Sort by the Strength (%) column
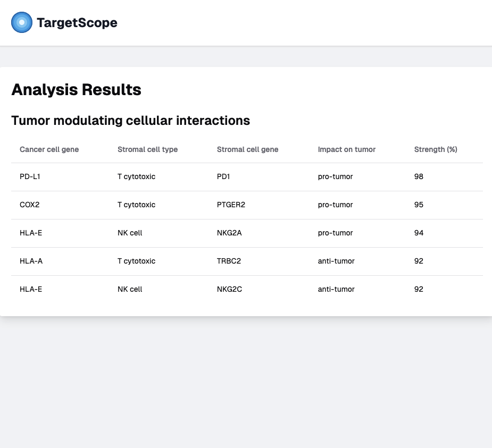Screen dimensions: 492x448 pos(435,149)
